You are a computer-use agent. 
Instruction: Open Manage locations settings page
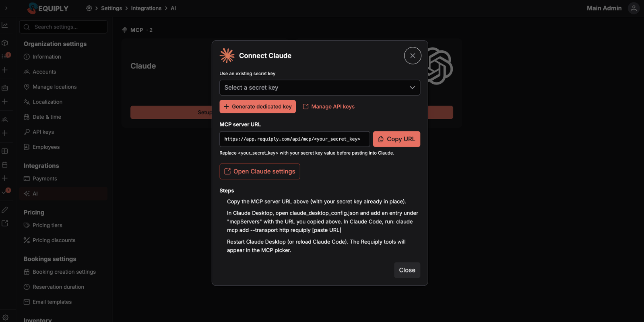coord(63,87)
